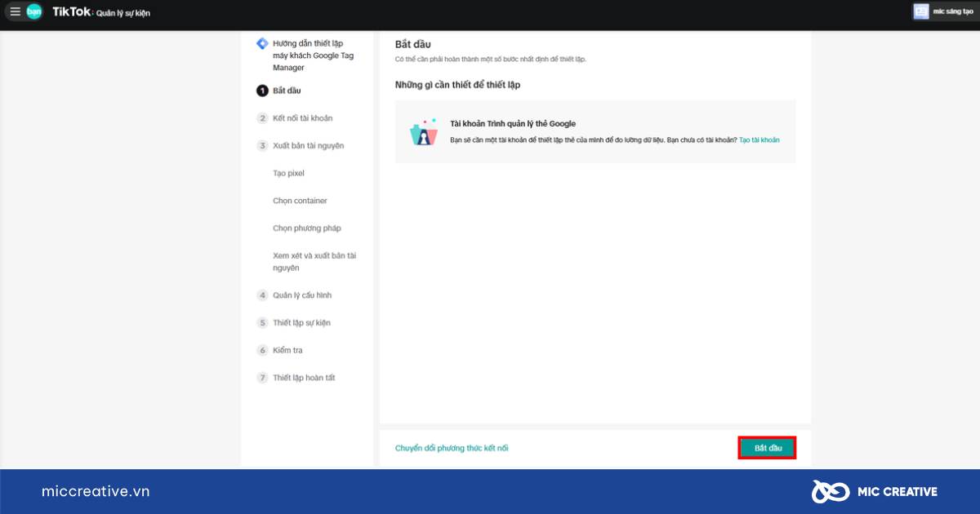The height and width of the screenshot is (514, 980).
Task: Click the Google Tag Manager diamond icon
Action: (262, 44)
